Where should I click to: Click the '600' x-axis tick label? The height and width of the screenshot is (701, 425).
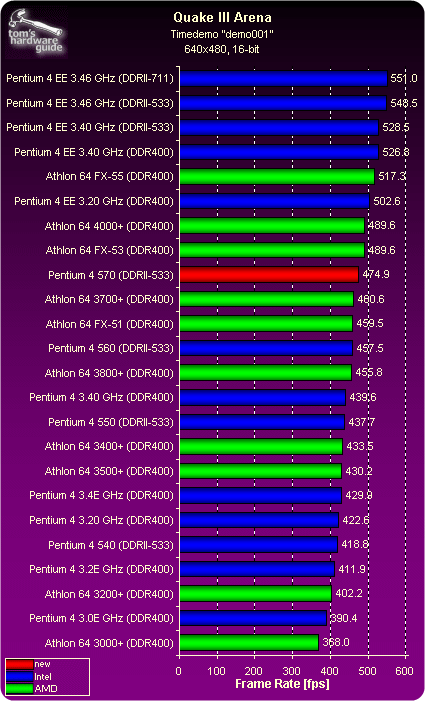pyautogui.click(x=405, y=671)
